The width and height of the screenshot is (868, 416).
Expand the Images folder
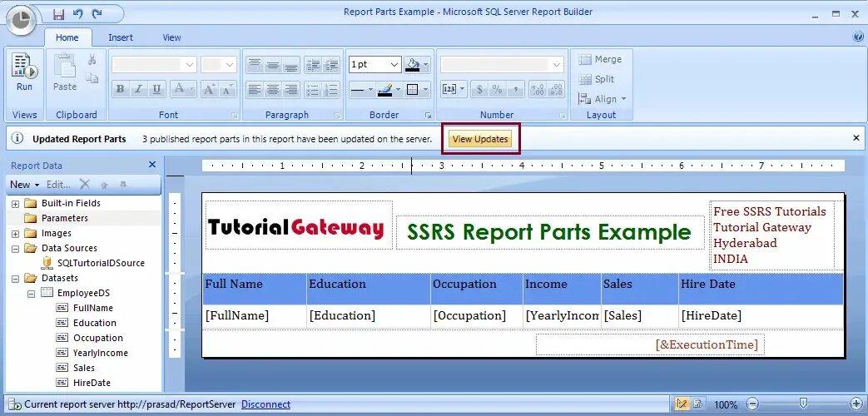pyautogui.click(x=15, y=234)
